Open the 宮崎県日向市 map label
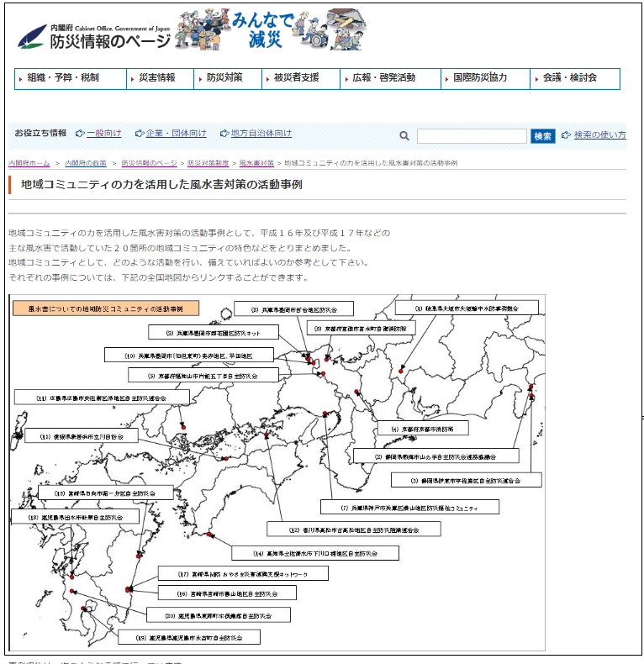The image size is (644, 664). click(105, 493)
